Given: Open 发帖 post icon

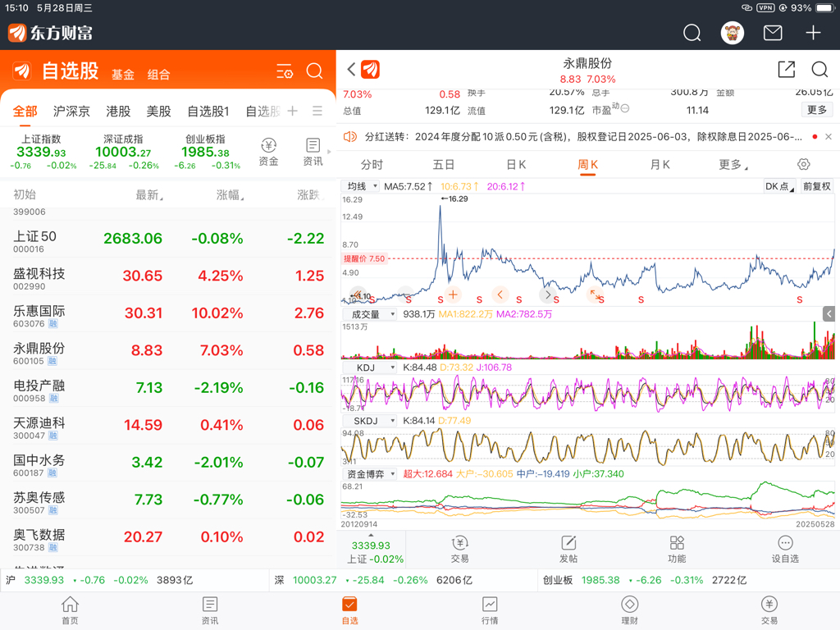Looking at the screenshot, I should 568,550.
